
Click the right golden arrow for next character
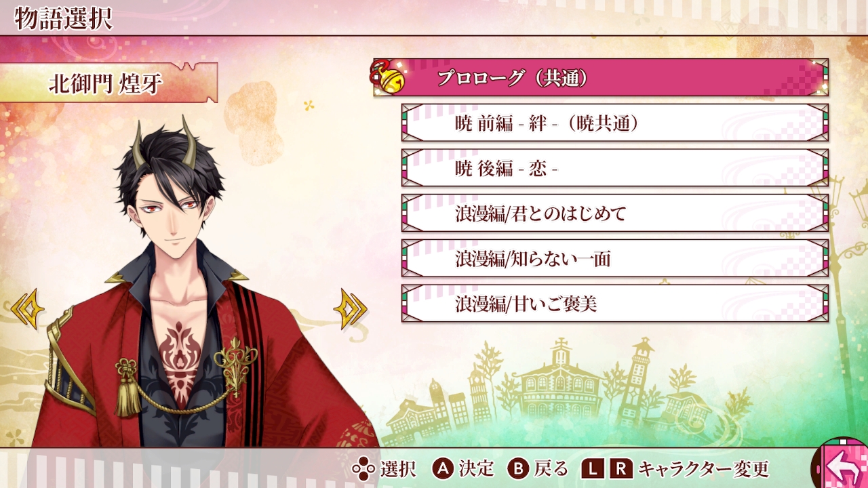[x=350, y=309]
